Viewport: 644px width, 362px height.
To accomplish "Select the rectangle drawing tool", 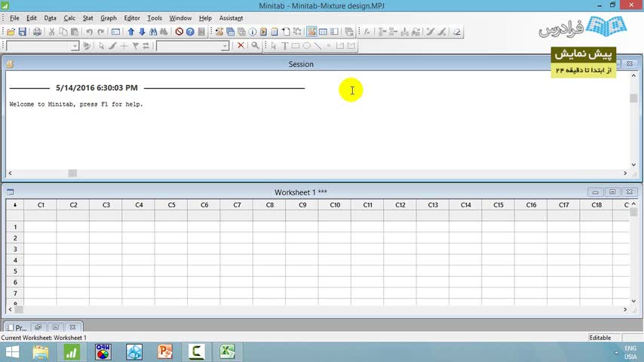I will [296, 46].
